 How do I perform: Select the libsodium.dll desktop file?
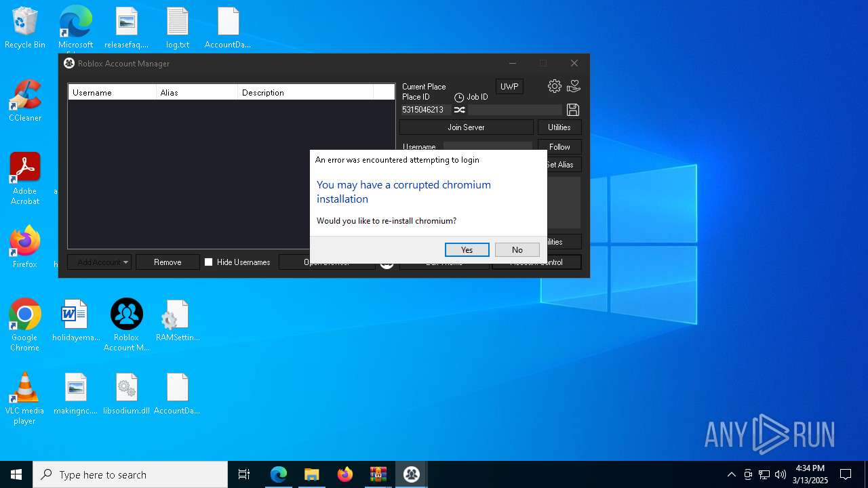(126, 394)
